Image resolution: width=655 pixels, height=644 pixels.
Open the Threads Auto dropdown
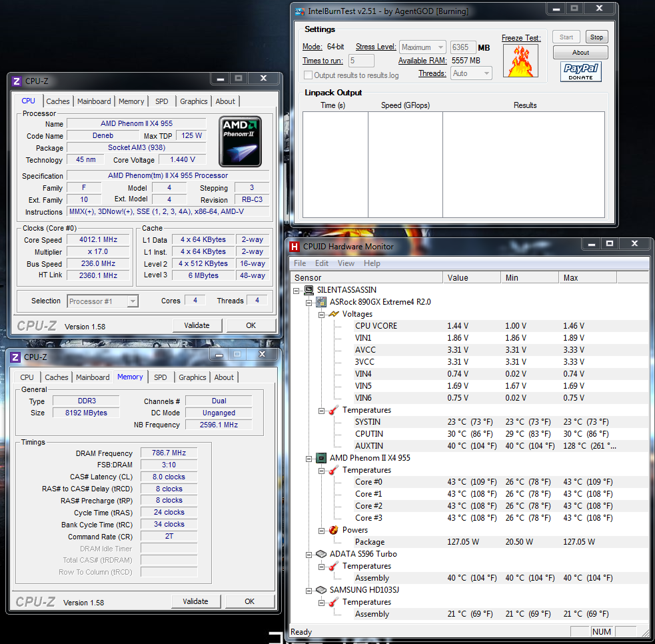471,73
